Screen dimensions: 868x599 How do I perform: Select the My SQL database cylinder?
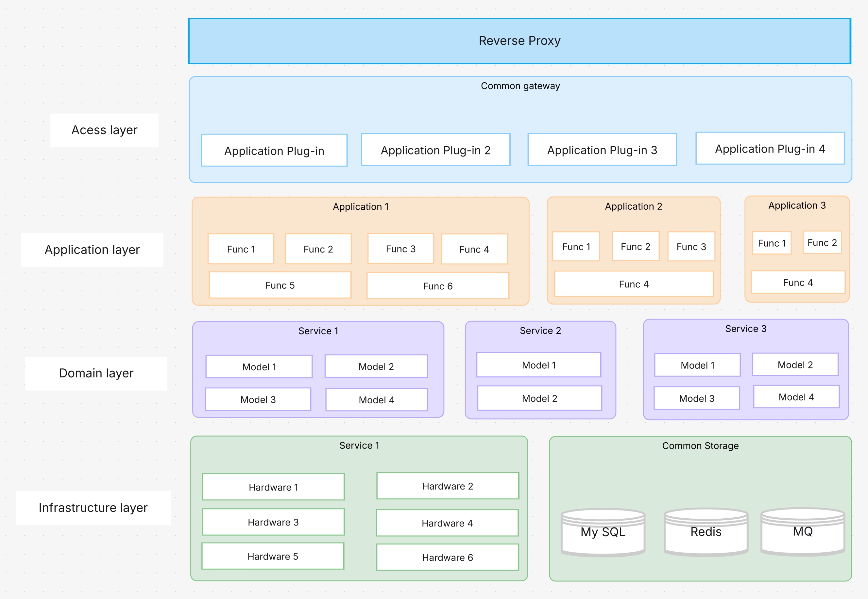coord(603,532)
